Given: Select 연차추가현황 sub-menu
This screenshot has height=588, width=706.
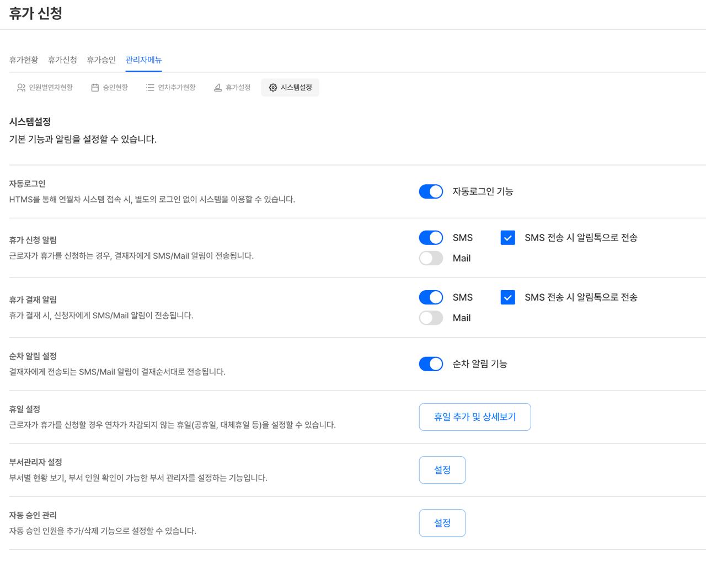Looking at the screenshot, I should [x=170, y=88].
